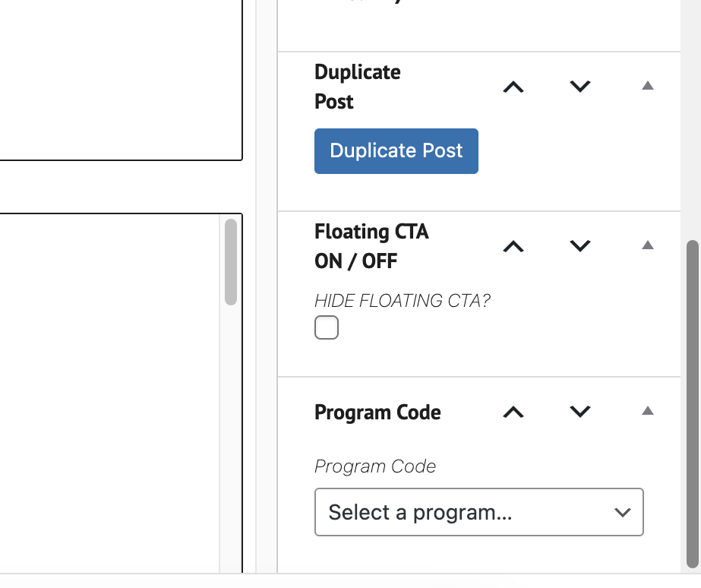The height and width of the screenshot is (588, 701).
Task: Enable the Hide Floating CTA checkbox
Action: click(x=327, y=328)
